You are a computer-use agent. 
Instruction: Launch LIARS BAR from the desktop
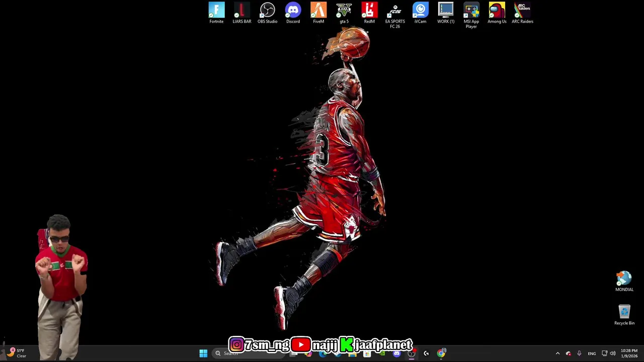242,13
